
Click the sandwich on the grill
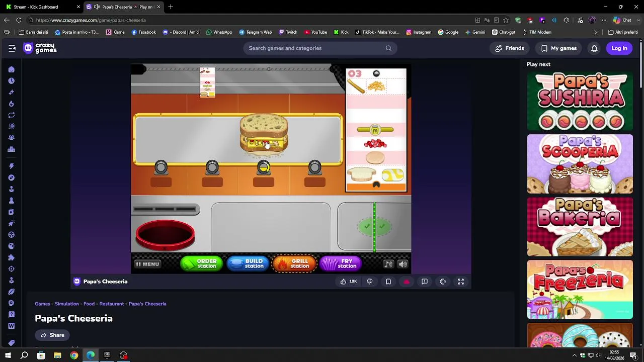[264, 134]
